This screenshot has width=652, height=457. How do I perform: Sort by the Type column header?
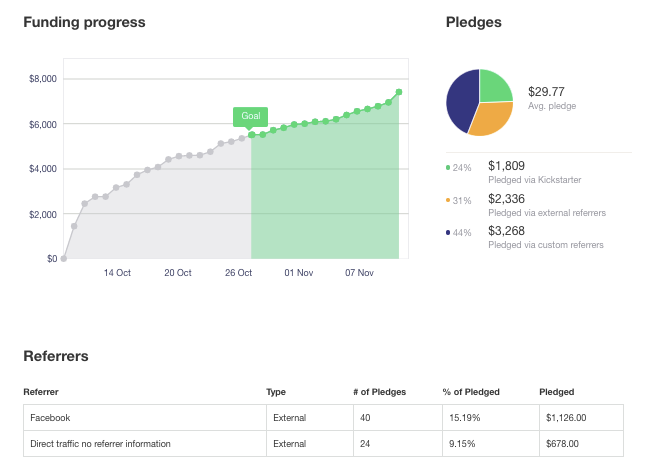pos(276,392)
